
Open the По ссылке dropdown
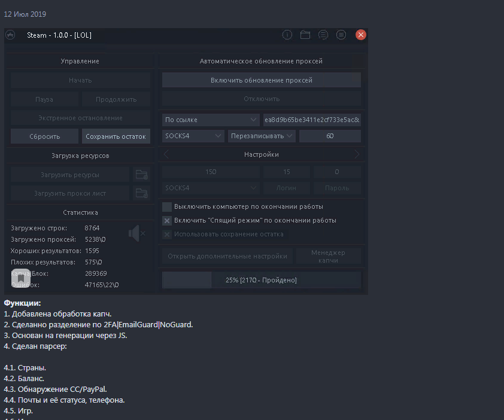click(210, 120)
